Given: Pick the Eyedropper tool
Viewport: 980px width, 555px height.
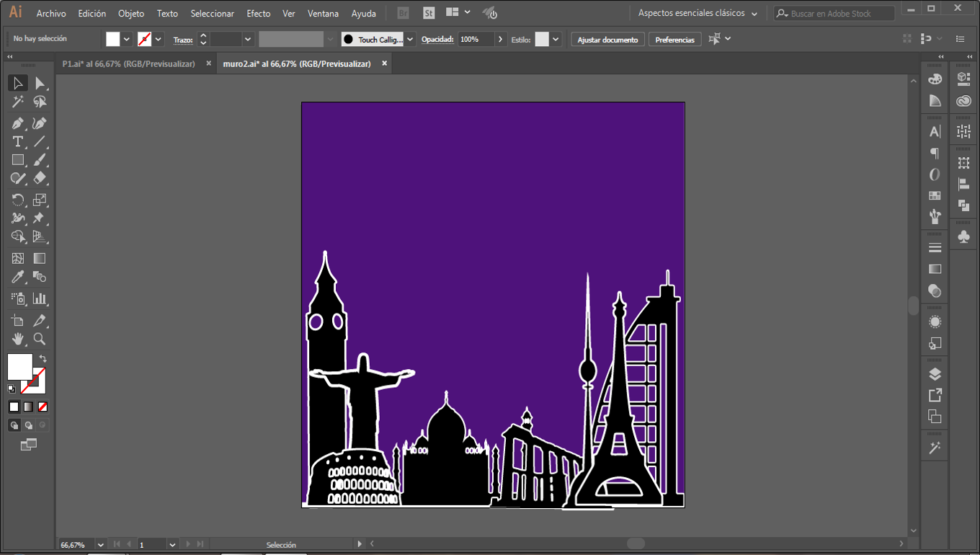Looking at the screenshot, I should coord(18,277).
